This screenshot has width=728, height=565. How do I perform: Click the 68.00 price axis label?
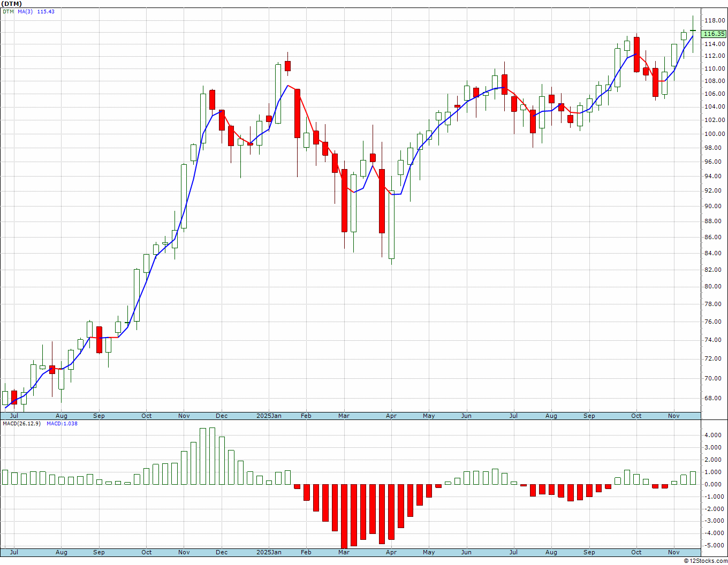tap(714, 398)
